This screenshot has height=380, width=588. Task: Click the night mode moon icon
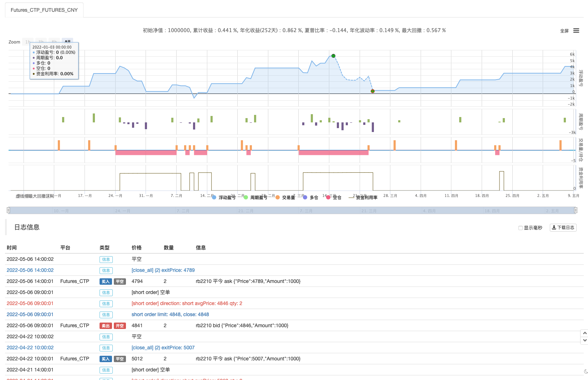click(586, 371)
